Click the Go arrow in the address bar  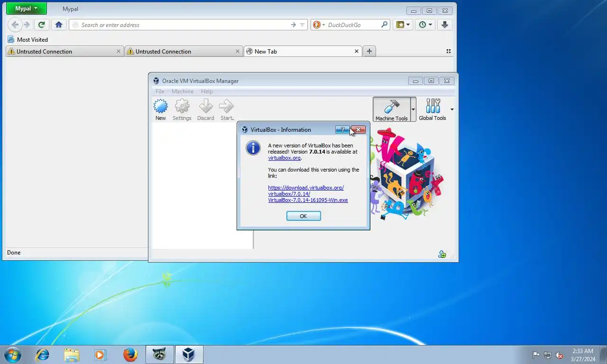(x=294, y=25)
